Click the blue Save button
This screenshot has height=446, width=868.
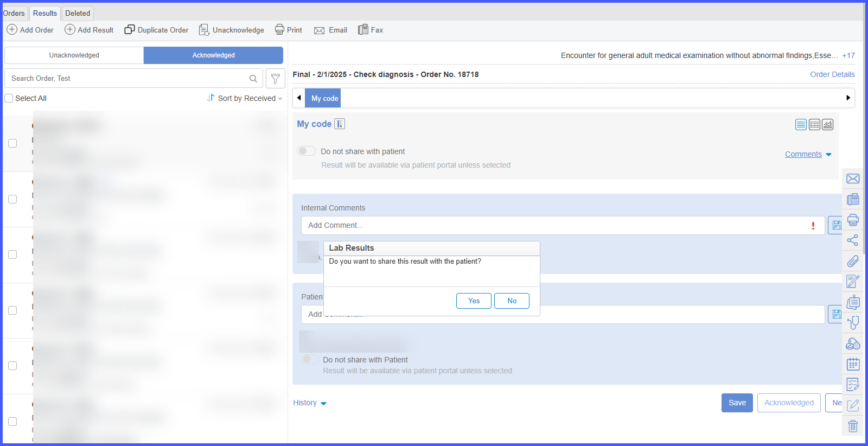click(x=737, y=403)
